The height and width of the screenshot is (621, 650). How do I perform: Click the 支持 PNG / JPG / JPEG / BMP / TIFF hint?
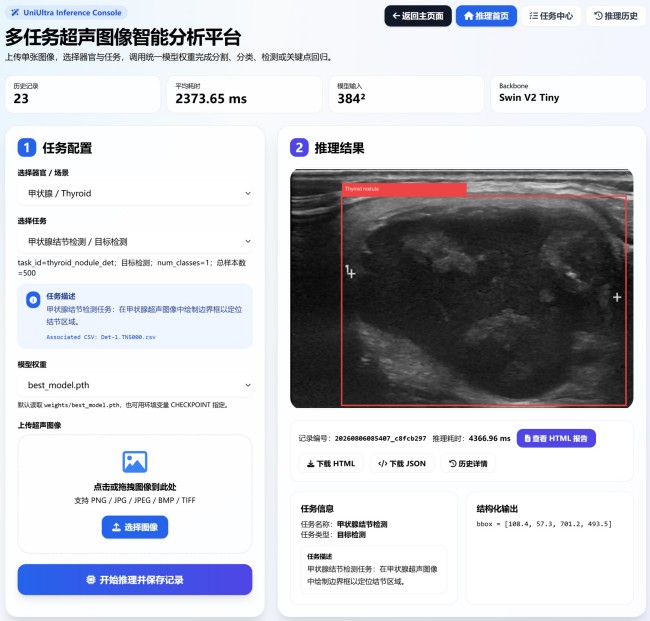pyautogui.click(x=135, y=500)
